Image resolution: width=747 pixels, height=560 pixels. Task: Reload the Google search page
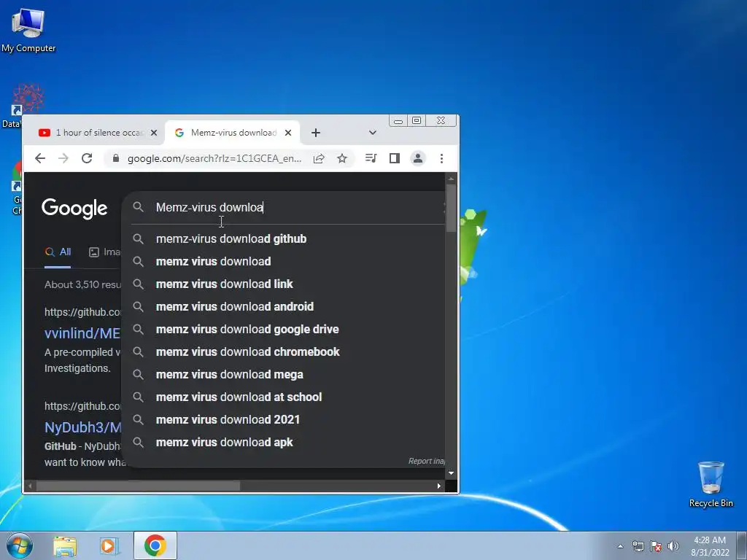point(87,158)
